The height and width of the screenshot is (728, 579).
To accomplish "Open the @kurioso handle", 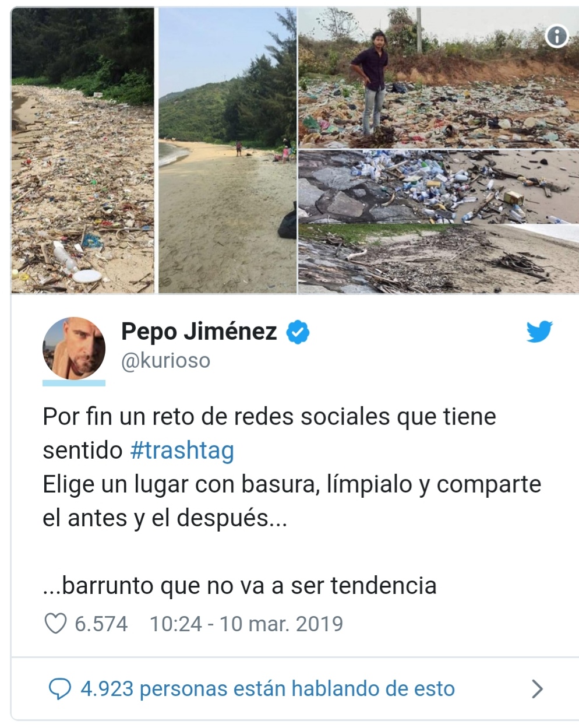I will (165, 361).
